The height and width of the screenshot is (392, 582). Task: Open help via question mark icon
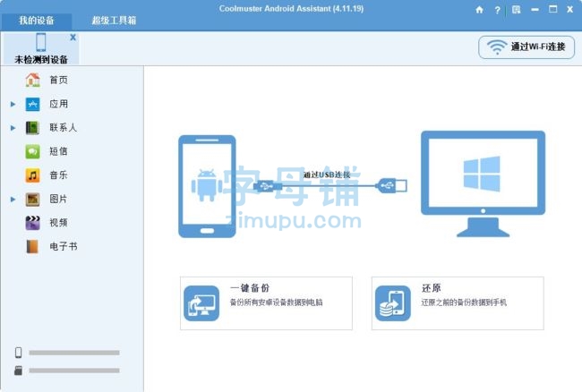click(497, 10)
